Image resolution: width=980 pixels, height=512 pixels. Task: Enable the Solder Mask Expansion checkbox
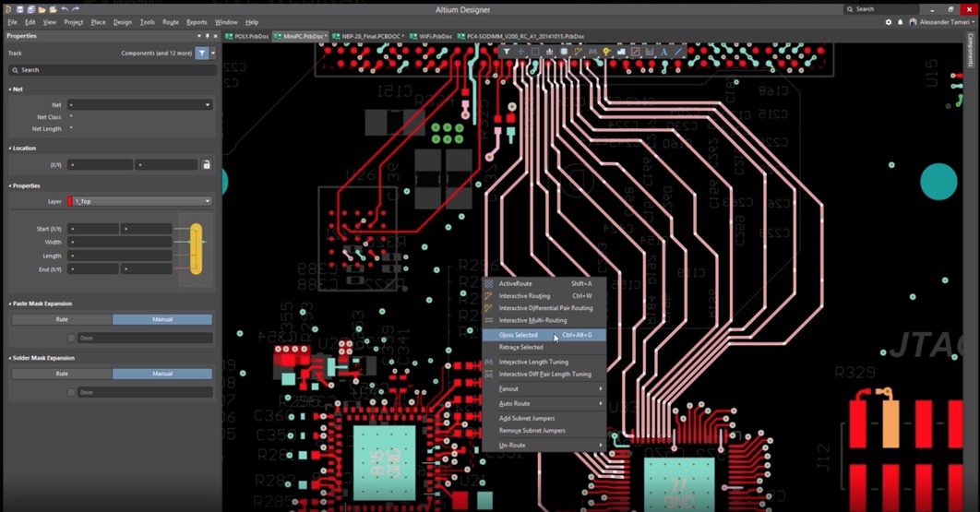pyautogui.click(x=71, y=393)
